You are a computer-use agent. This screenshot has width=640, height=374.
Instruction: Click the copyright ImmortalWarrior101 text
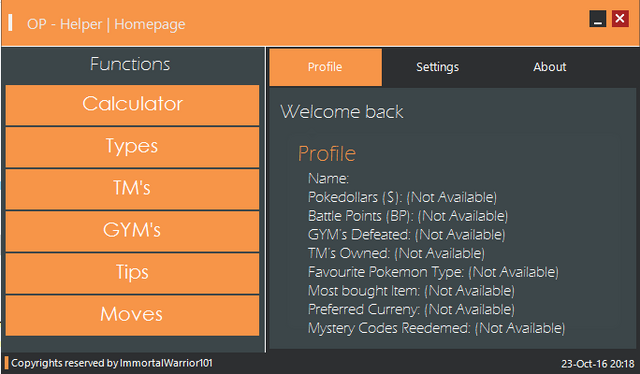click(x=112, y=363)
